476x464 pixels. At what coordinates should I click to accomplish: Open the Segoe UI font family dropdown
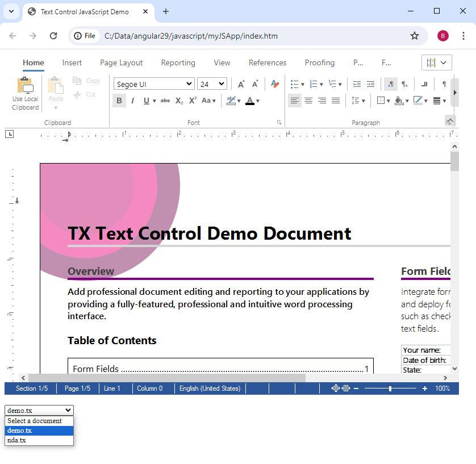[x=154, y=83]
